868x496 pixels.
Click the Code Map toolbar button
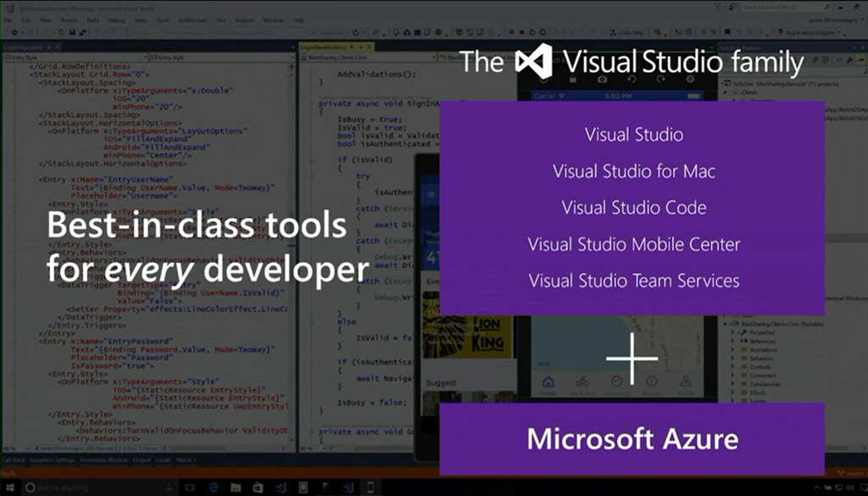626,33
